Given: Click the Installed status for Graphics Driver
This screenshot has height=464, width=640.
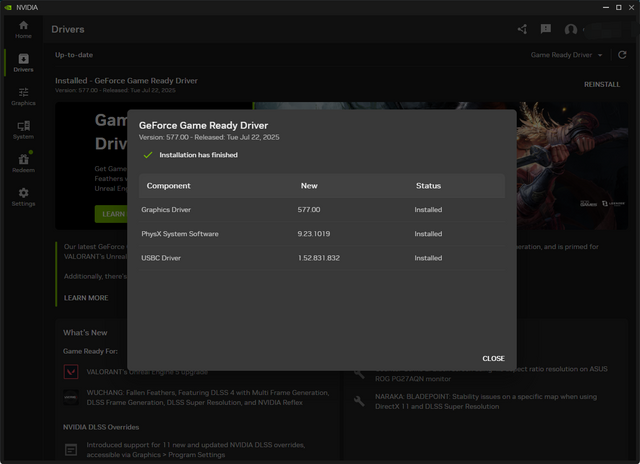Looking at the screenshot, I should (428, 210).
